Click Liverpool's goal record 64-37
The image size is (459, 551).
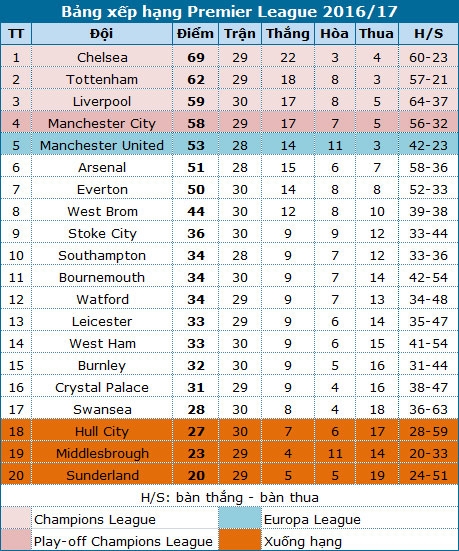click(x=428, y=102)
